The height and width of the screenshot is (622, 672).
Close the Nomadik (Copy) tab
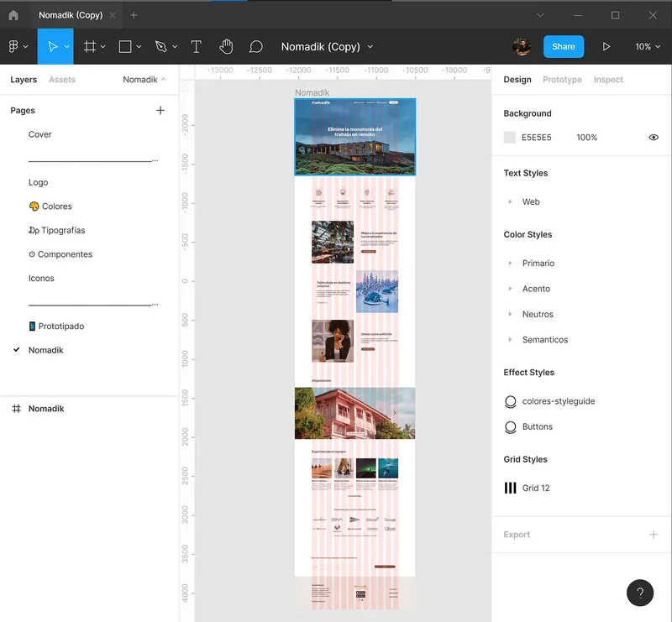click(x=113, y=15)
